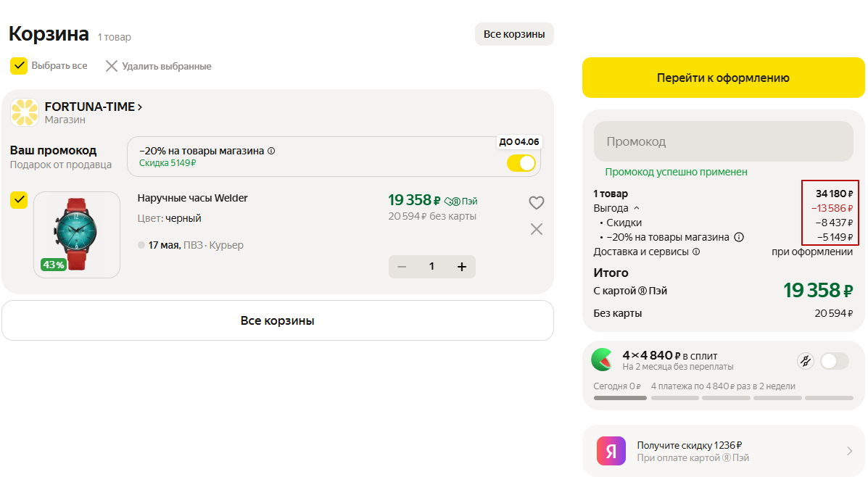868x477 pixels.
Task: Uncheck the Welder watch item checkbox
Action: pyautogui.click(x=19, y=200)
